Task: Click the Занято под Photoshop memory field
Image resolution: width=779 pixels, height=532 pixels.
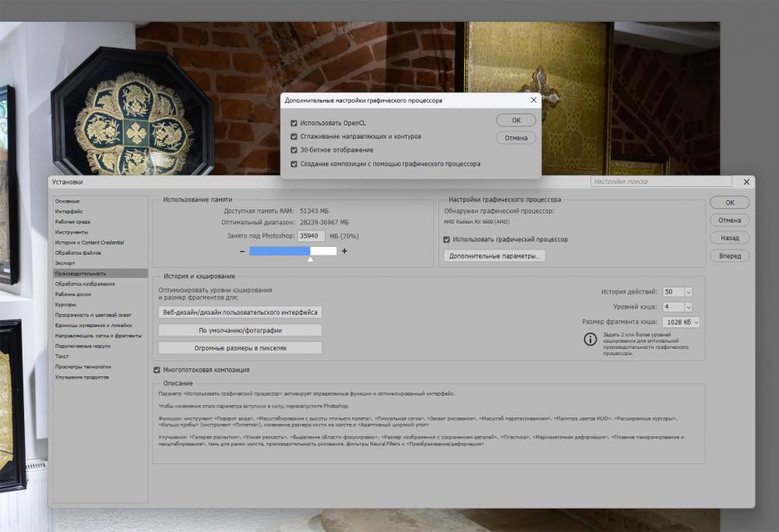Action: [311, 237]
